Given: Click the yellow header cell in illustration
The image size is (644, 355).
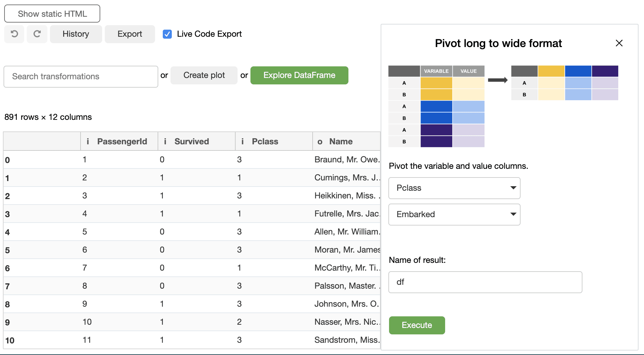Looking at the screenshot, I should [551, 71].
